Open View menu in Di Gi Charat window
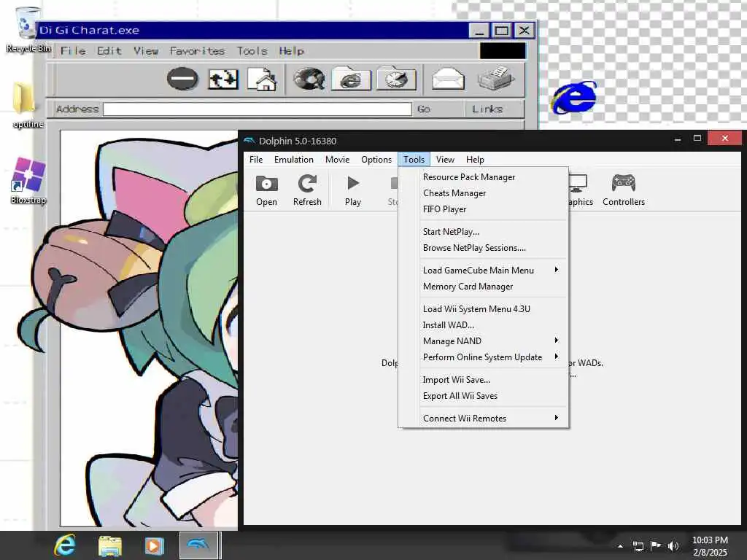 click(146, 50)
